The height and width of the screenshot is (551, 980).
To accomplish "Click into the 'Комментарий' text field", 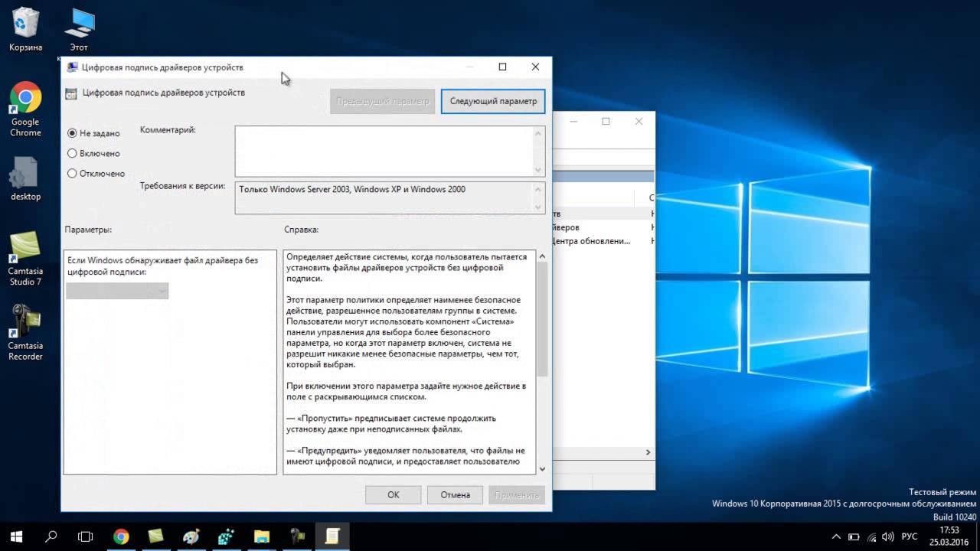I will [384, 152].
